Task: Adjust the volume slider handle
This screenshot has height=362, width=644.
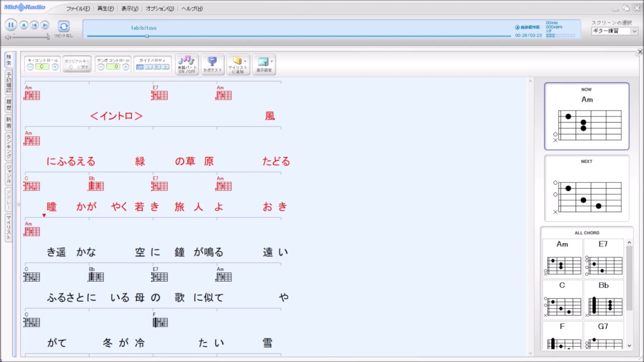Action: click(48, 37)
